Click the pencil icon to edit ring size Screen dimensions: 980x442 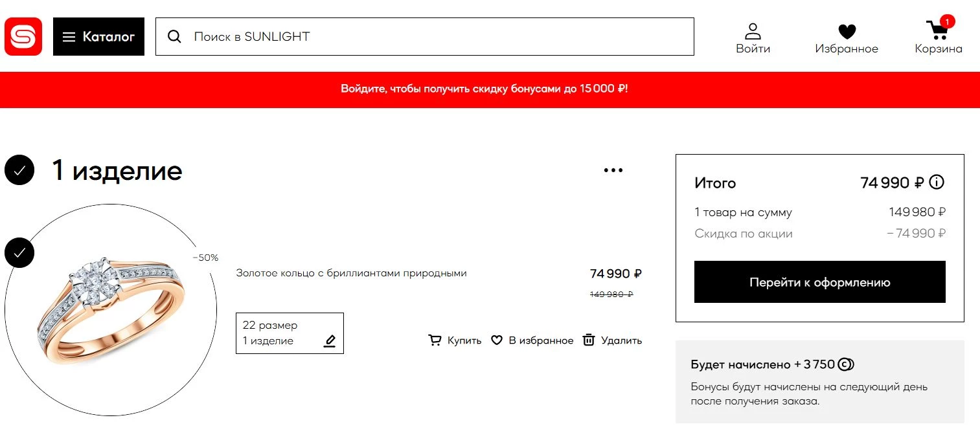[x=330, y=340]
